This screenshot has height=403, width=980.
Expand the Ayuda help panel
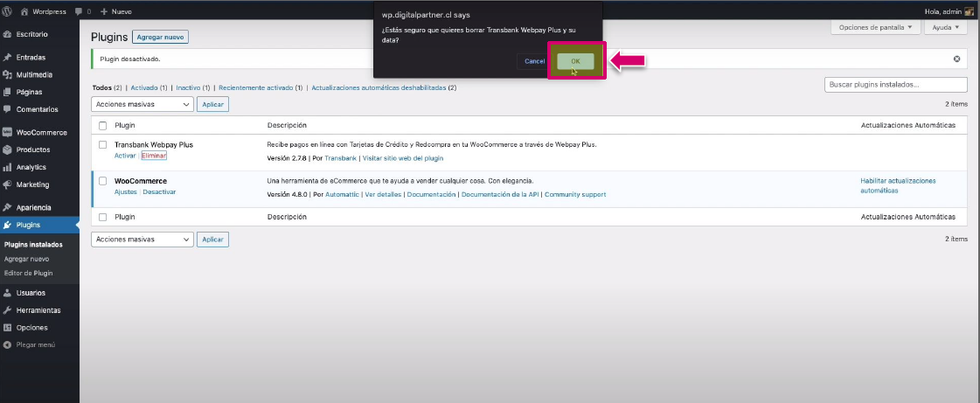[x=946, y=27]
